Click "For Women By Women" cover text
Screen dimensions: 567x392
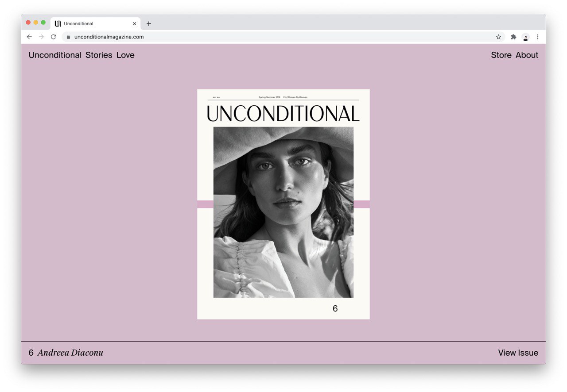click(x=295, y=97)
